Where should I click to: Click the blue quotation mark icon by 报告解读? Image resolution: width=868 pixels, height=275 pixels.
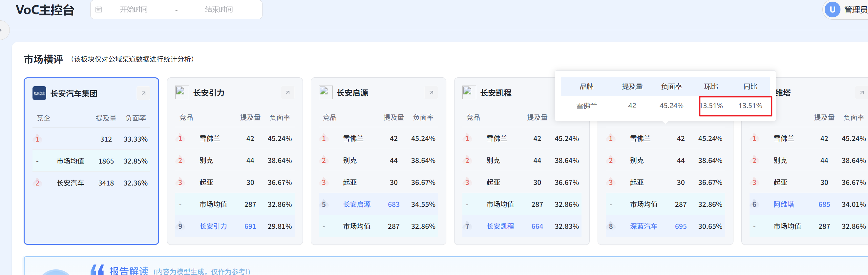97,270
